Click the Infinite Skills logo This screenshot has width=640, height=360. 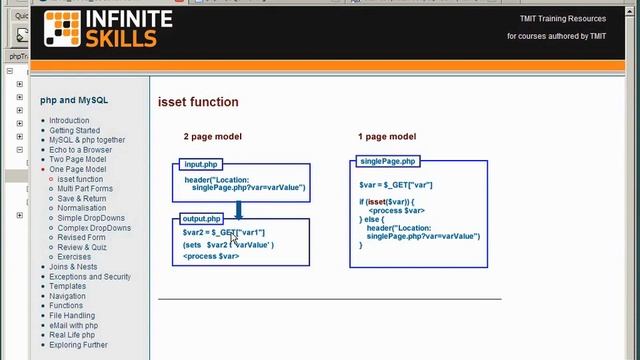click(108, 29)
